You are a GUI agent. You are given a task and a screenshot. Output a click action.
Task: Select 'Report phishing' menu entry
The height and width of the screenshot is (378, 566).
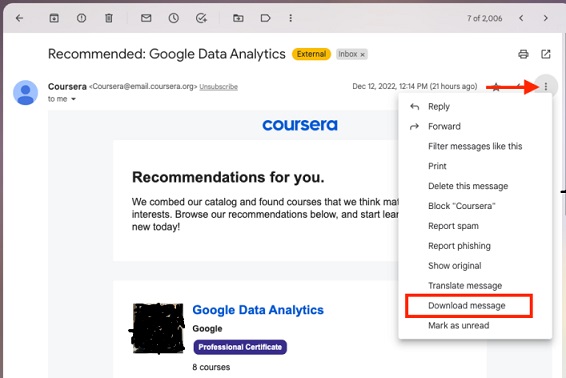point(475,246)
